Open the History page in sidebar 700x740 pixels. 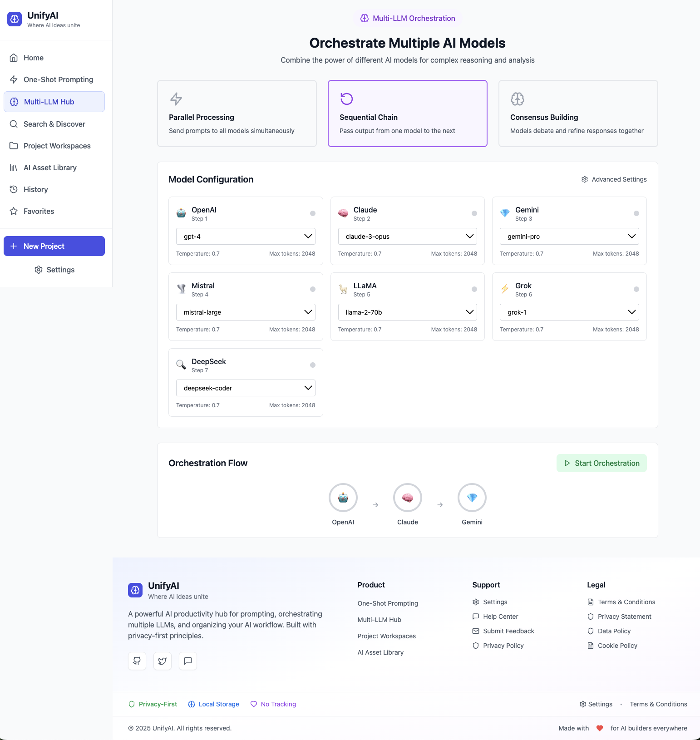tap(54, 189)
